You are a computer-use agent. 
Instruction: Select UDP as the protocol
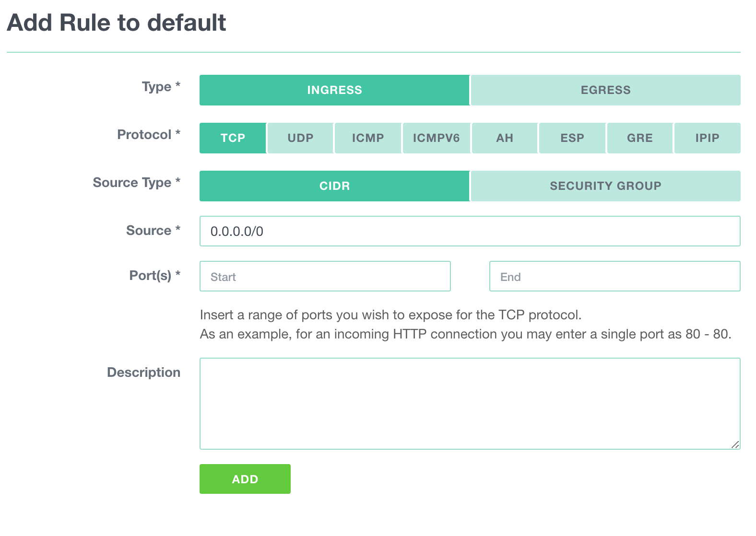click(x=300, y=138)
